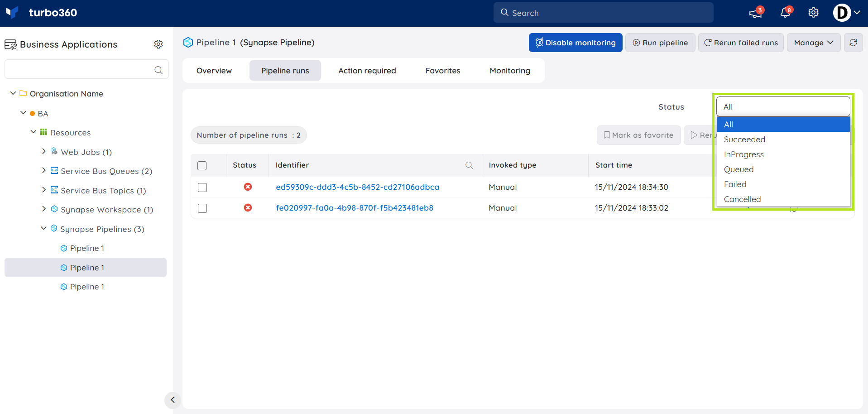Select the highlighted Pipeline 1 tree item
Screen dimensions: 868x414
click(x=86, y=268)
